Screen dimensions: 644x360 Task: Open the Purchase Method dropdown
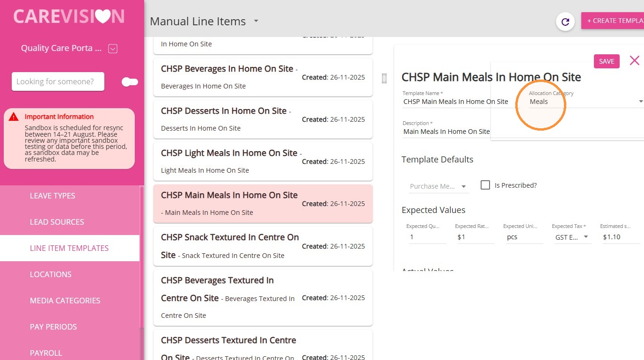439,186
